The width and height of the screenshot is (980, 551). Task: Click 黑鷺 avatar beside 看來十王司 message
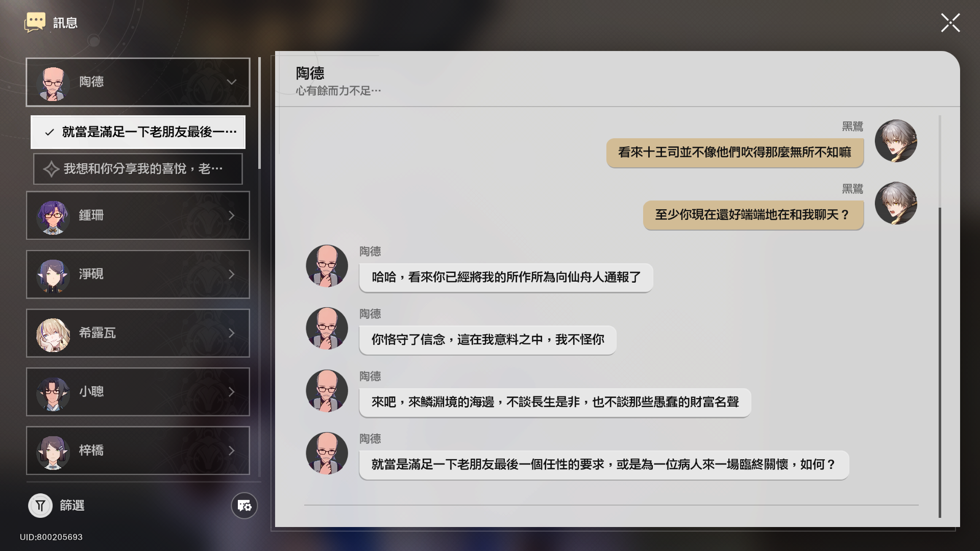point(896,141)
